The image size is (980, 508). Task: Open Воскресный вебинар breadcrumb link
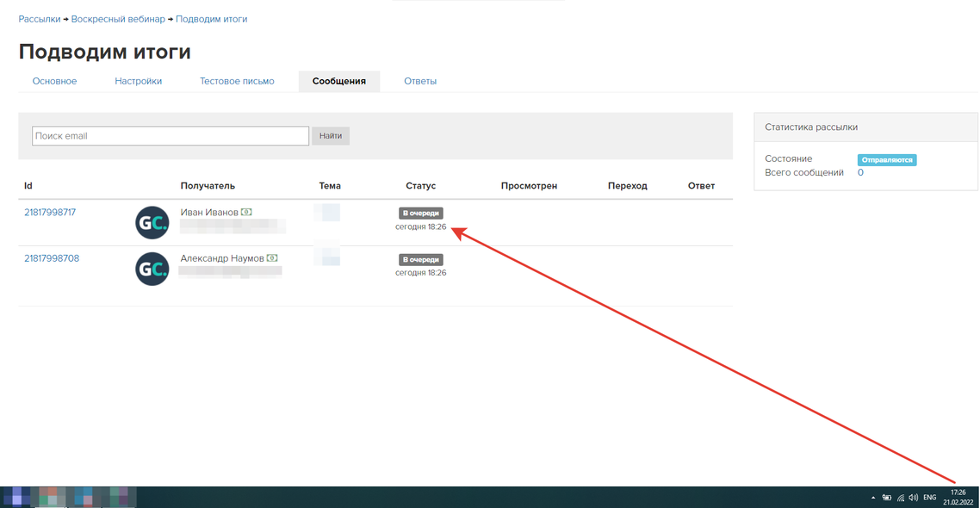(x=118, y=19)
